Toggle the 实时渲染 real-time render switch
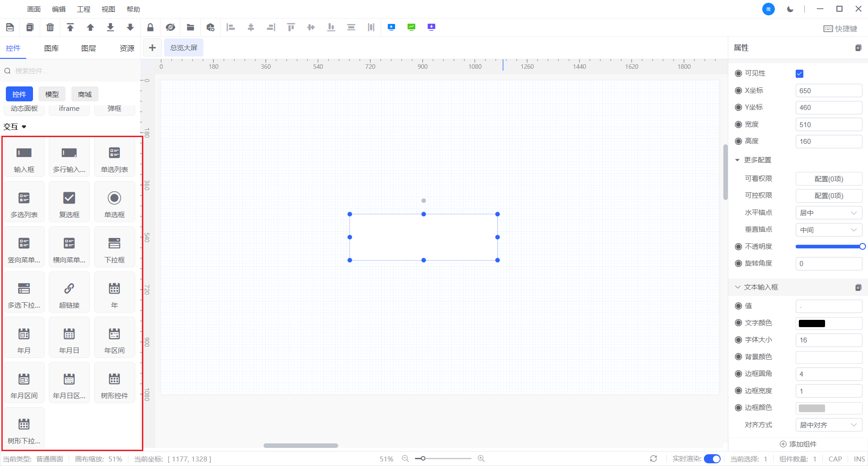This screenshot has height=466, width=868. click(712, 459)
